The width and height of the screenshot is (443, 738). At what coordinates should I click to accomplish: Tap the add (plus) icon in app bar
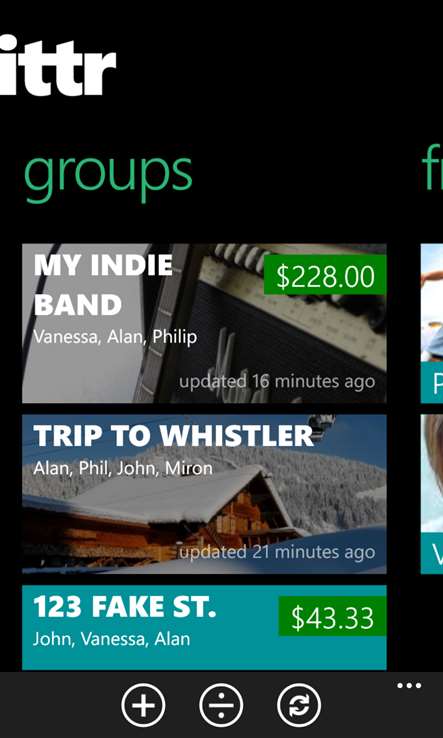click(x=144, y=705)
